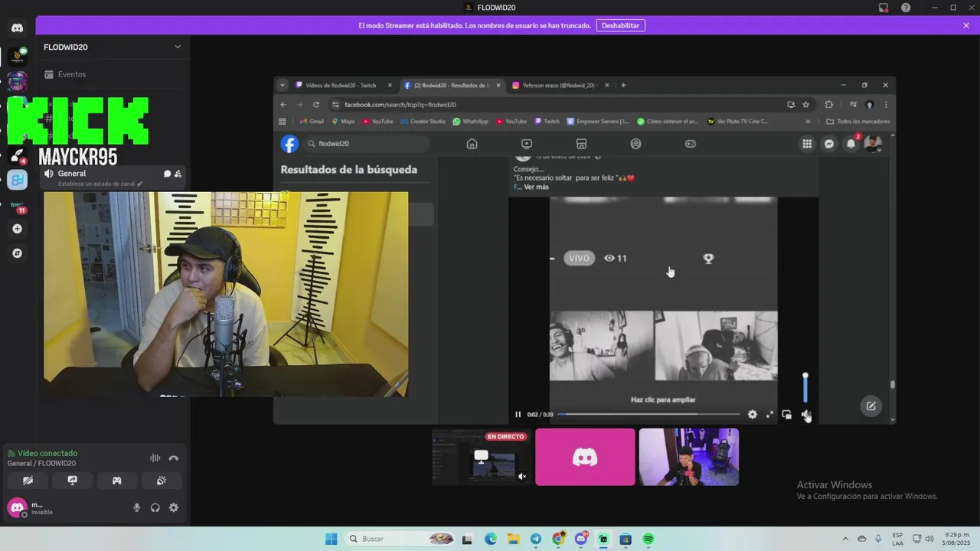Open Discover servers compass icon
This screenshot has height=551, width=980.
coord(17,253)
